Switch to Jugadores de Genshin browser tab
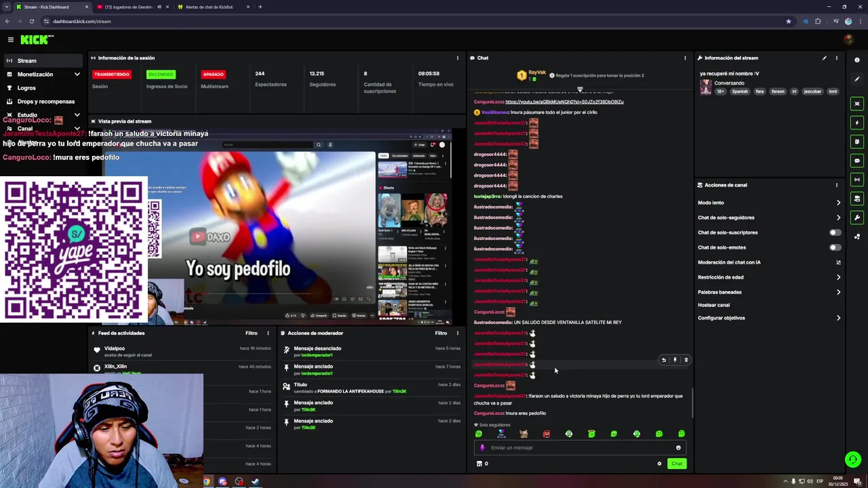This screenshot has width=868, height=488. 131,7
